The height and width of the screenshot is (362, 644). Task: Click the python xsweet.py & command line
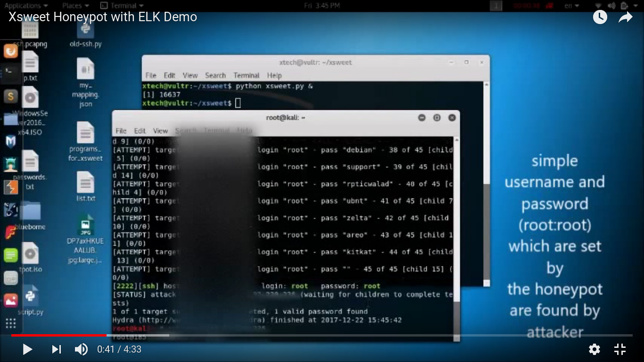click(x=228, y=86)
